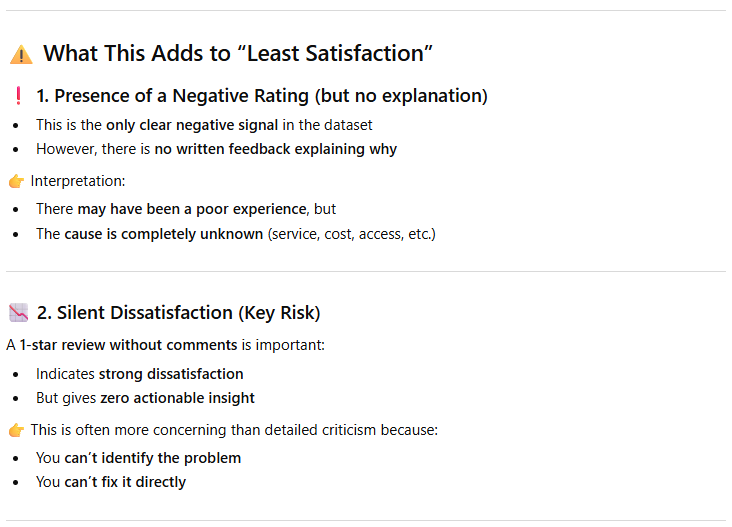Click bold text 'no written feedback explaining why'
Image resolution: width=732 pixels, height=527 pixels.
pos(275,149)
